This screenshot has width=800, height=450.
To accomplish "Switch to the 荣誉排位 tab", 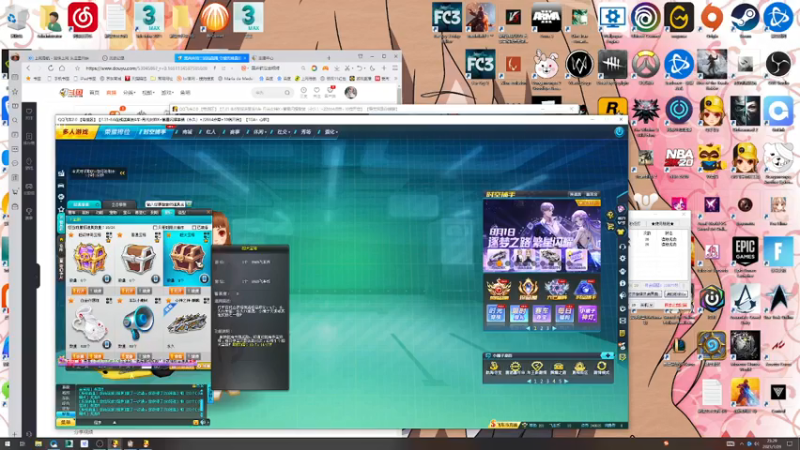I will tap(117, 132).
